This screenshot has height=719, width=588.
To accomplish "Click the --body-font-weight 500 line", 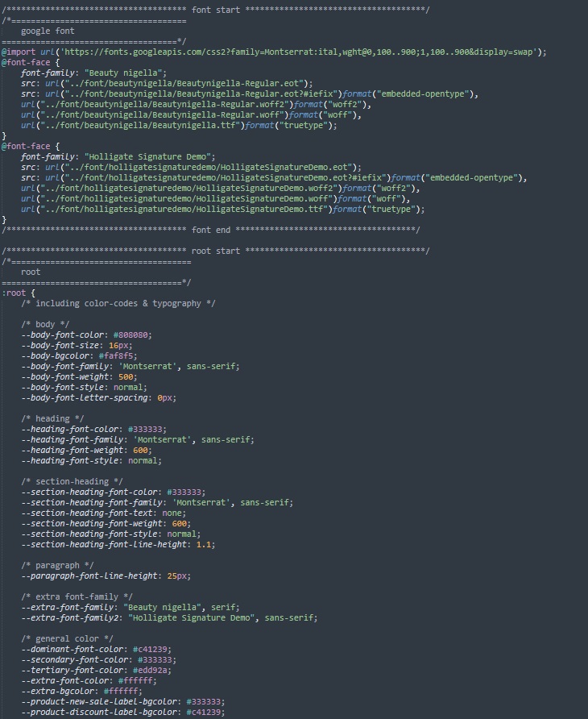I will pyautogui.click(x=79, y=377).
